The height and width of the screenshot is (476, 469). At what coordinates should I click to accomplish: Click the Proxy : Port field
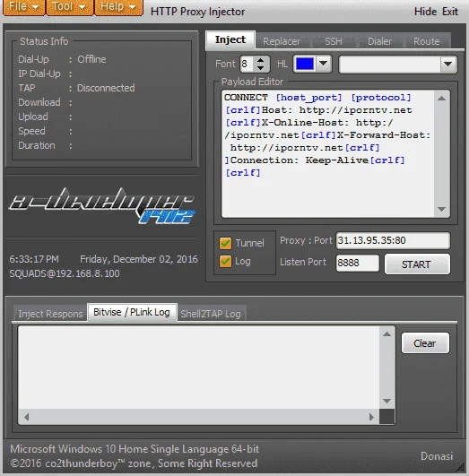pos(393,241)
